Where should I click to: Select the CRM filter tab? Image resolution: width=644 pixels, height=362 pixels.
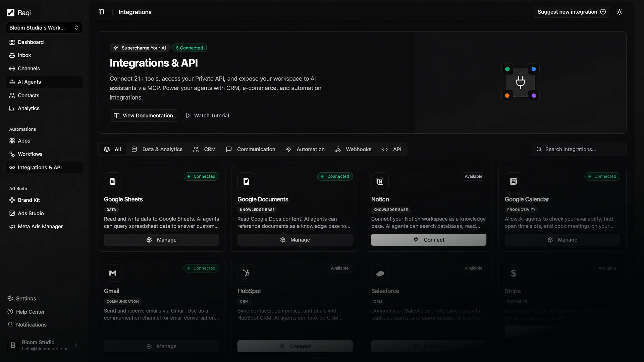click(205, 149)
